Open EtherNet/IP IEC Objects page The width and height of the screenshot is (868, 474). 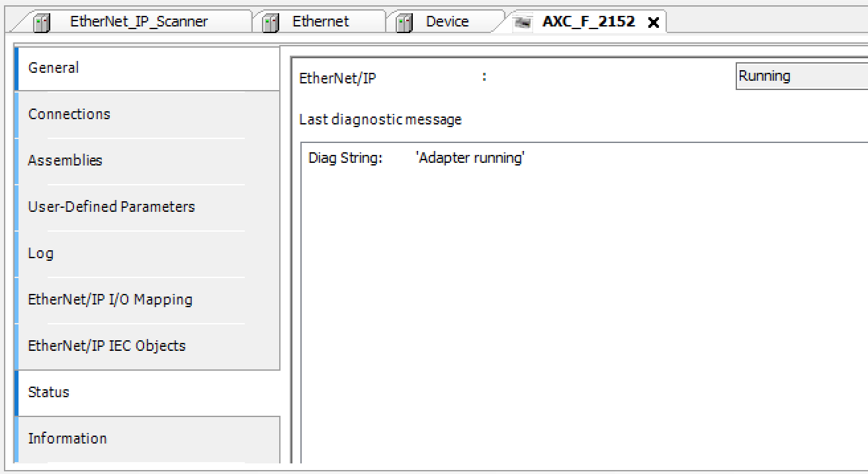point(147,346)
